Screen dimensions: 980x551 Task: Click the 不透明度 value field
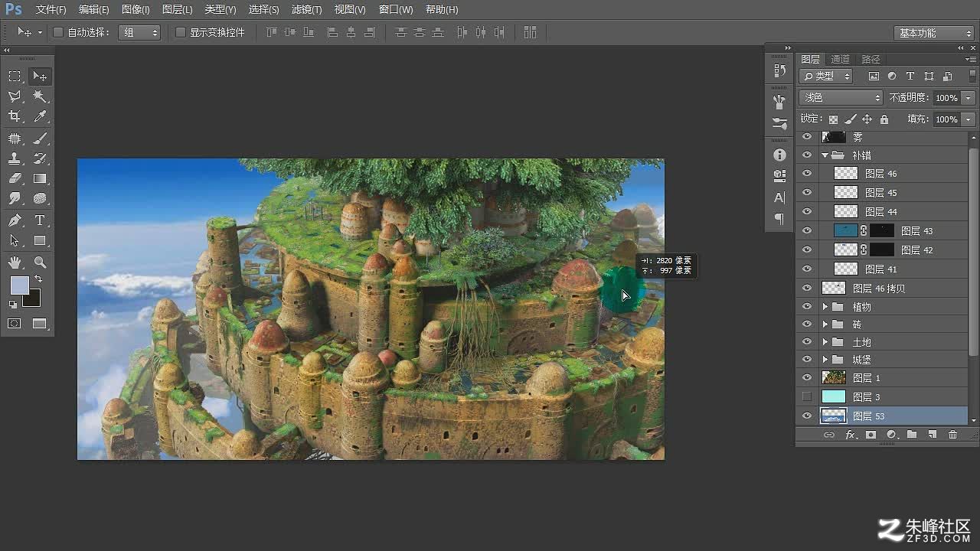pyautogui.click(x=946, y=98)
